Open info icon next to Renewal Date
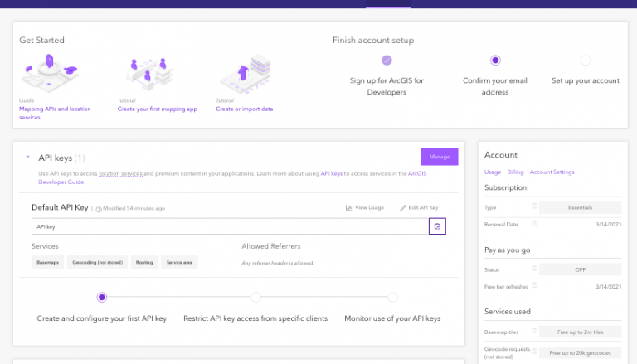Viewport: 637px width, 364px height. coord(535,223)
